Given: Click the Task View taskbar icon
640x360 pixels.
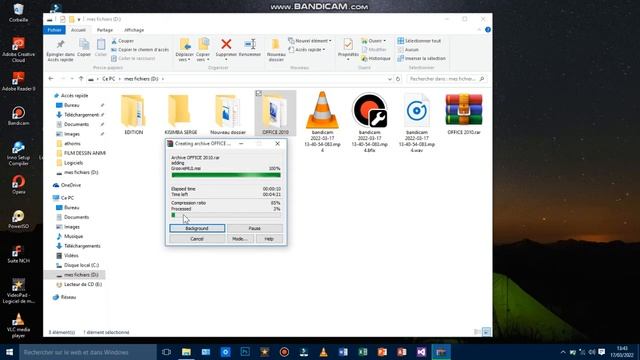Looking at the screenshot, I should [166, 352].
